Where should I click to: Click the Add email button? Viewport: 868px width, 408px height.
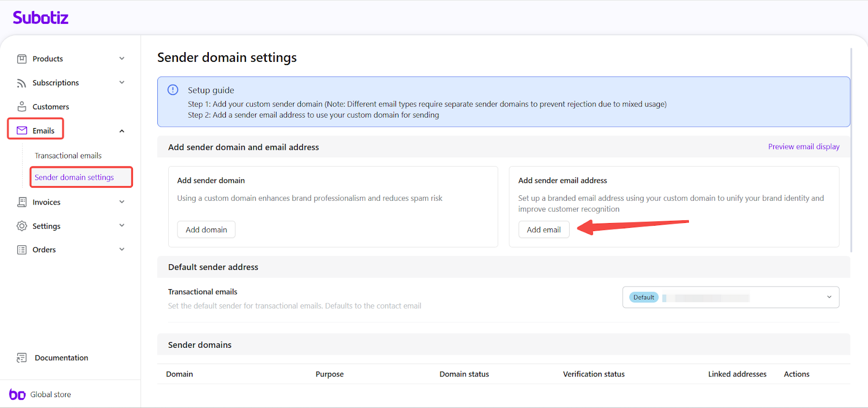pyautogui.click(x=544, y=229)
